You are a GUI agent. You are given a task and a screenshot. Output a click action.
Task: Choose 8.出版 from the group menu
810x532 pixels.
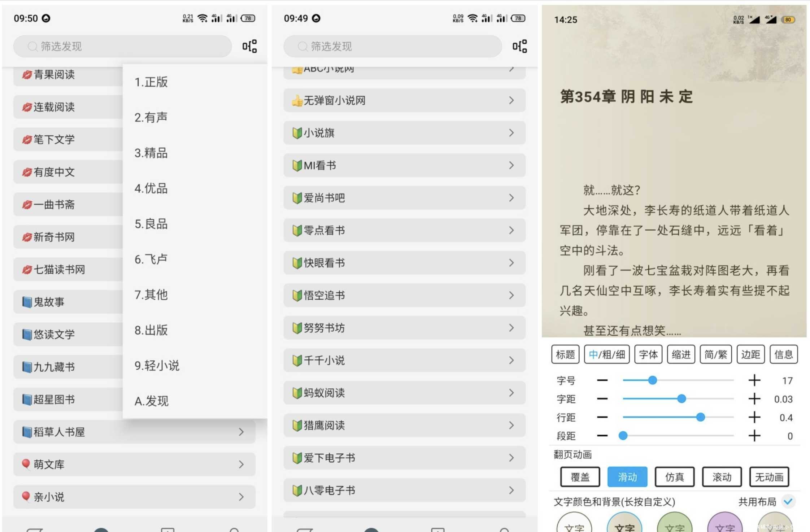(195, 330)
